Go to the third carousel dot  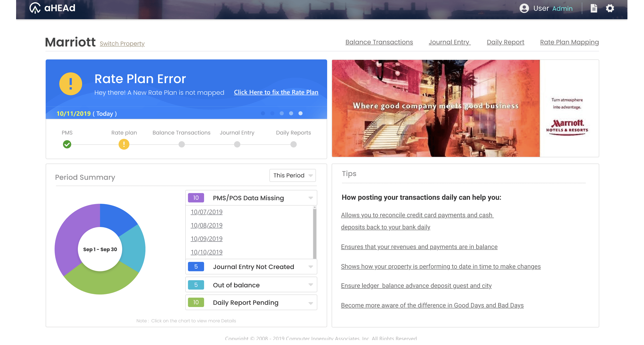click(282, 113)
